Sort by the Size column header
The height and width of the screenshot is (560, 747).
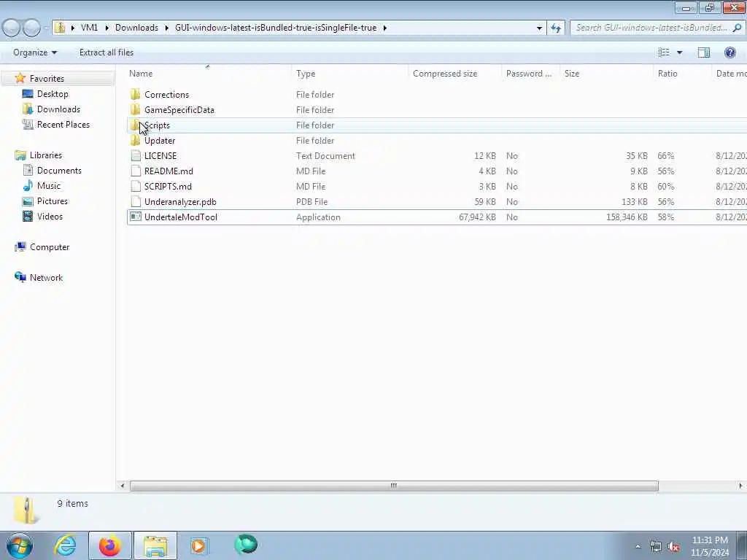click(606, 74)
